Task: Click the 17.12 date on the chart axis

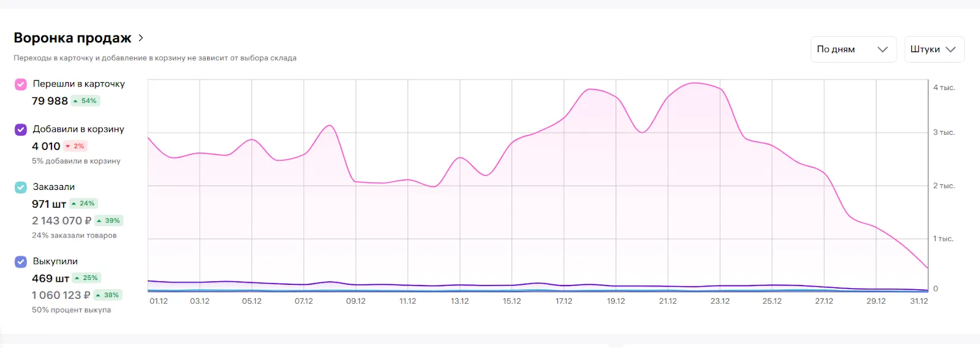Action: (x=563, y=301)
